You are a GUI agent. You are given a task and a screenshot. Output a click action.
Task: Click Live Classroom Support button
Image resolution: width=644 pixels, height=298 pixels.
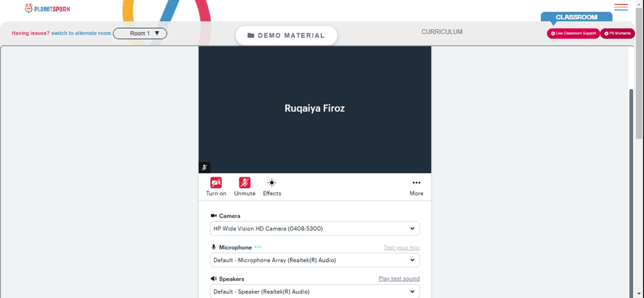coord(573,33)
